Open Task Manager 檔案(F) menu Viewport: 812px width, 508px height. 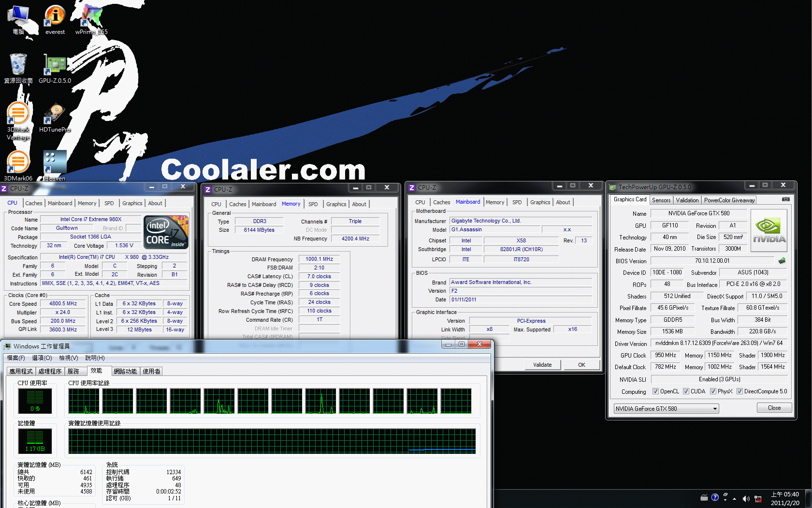[16, 358]
